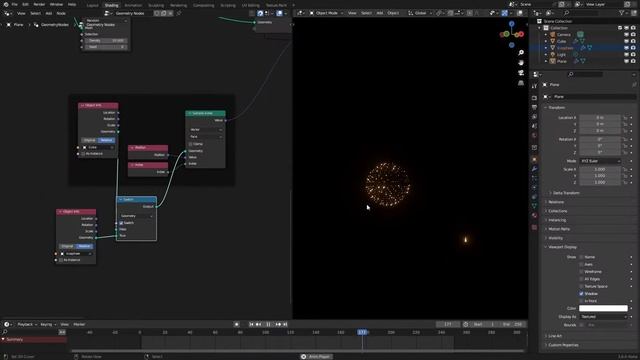Open the Physics properties tab icon
The height and width of the screenshot is (360, 640).
coord(534,187)
